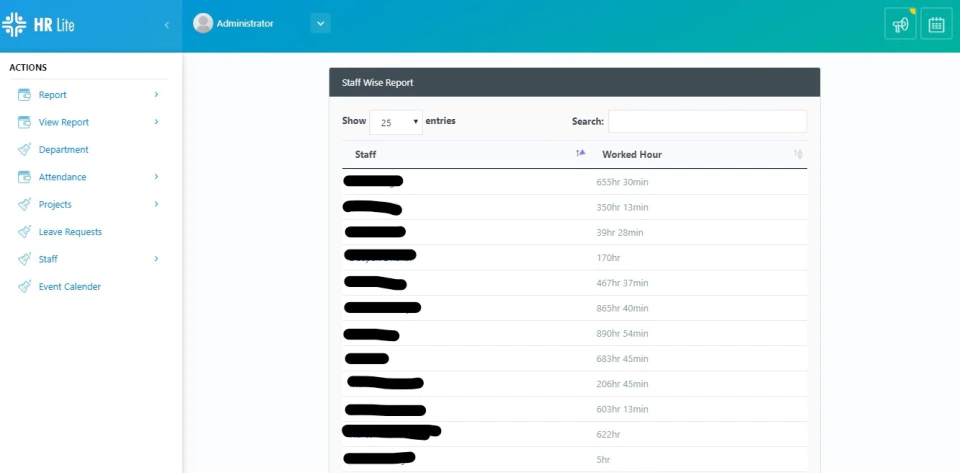This screenshot has height=473, width=960.
Task: Open the Administrator dropdown arrow
Action: [x=320, y=23]
